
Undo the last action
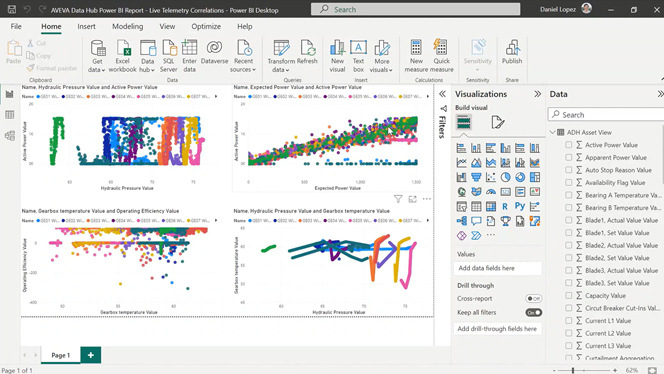(x=27, y=9)
